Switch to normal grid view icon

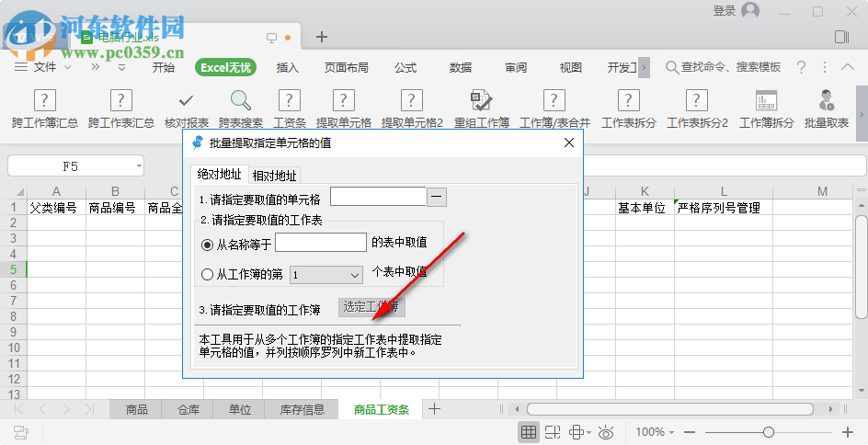(x=529, y=432)
